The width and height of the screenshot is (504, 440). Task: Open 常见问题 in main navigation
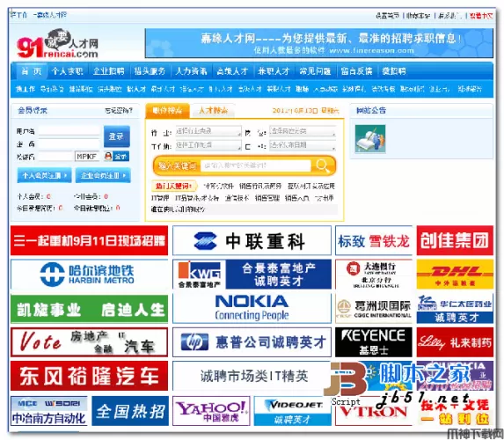pos(315,71)
